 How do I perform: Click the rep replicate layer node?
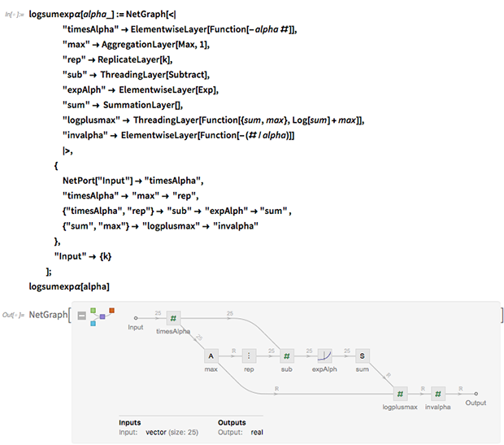click(x=249, y=356)
